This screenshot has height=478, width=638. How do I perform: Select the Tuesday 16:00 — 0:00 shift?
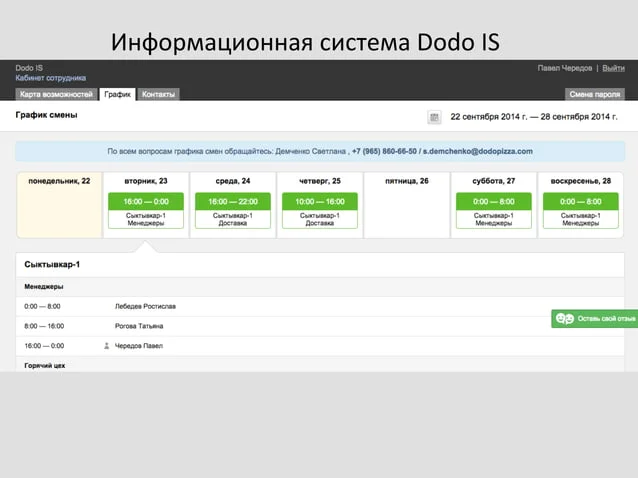click(146, 210)
